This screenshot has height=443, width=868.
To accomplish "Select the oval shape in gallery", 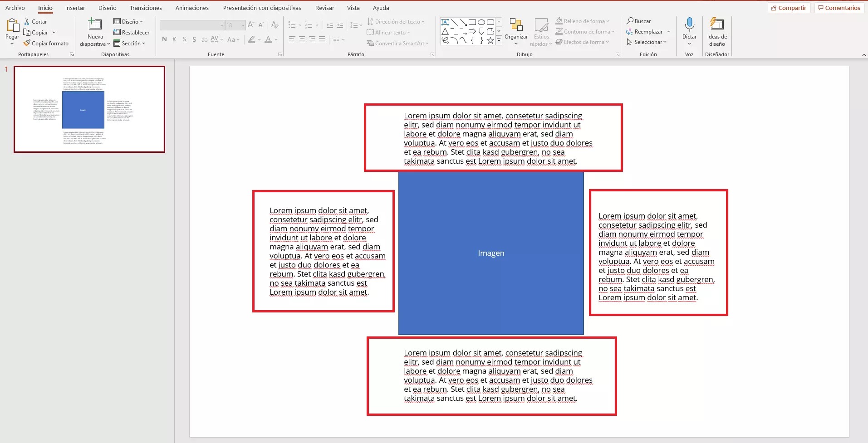I will pos(481,22).
